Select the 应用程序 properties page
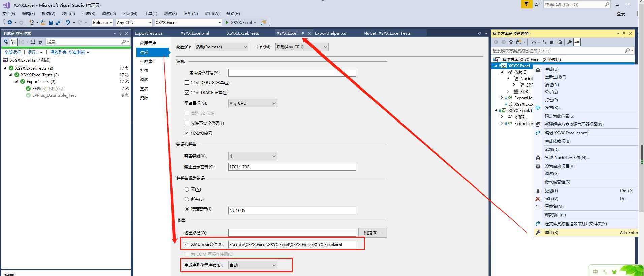 tap(148, 43)
